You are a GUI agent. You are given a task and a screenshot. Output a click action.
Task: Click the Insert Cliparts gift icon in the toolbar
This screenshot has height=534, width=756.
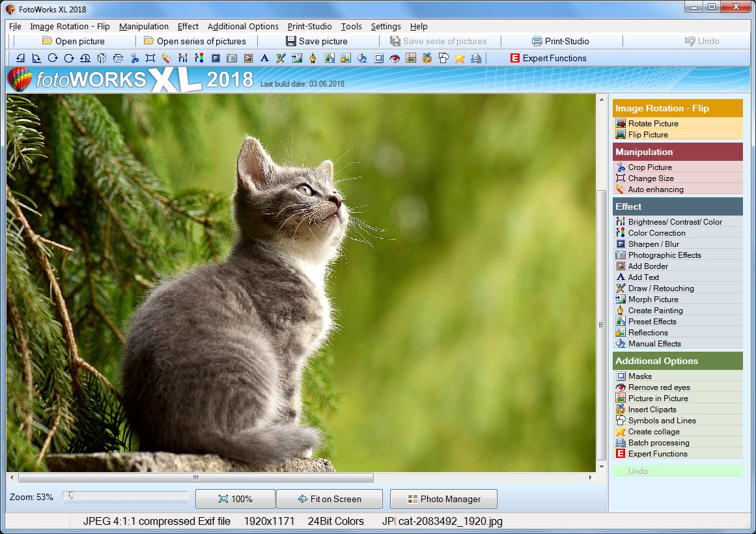pyautogui.click(x=427, y=59)
